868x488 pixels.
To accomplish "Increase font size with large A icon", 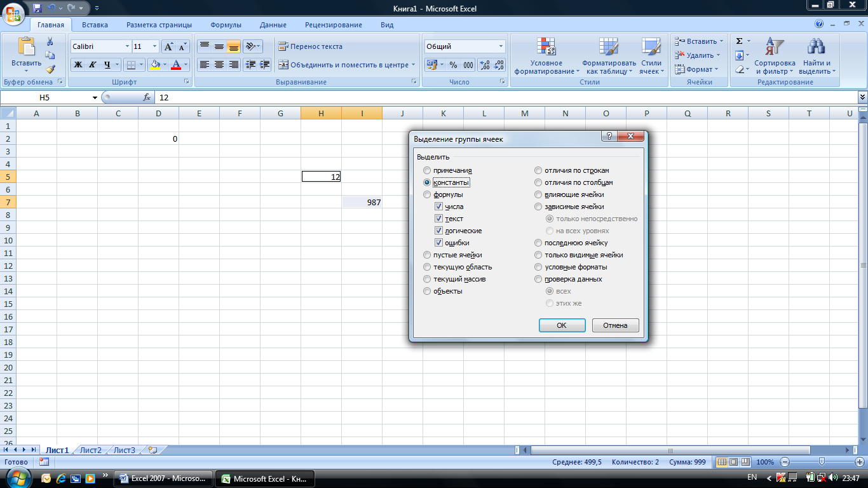I will click(x=168, y=46).
